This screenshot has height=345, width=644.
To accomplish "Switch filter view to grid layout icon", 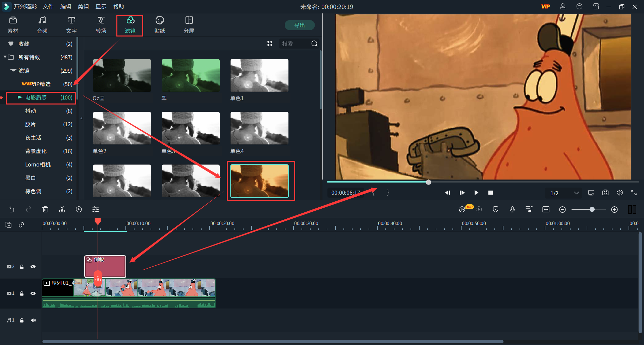I will pos(269,44).
